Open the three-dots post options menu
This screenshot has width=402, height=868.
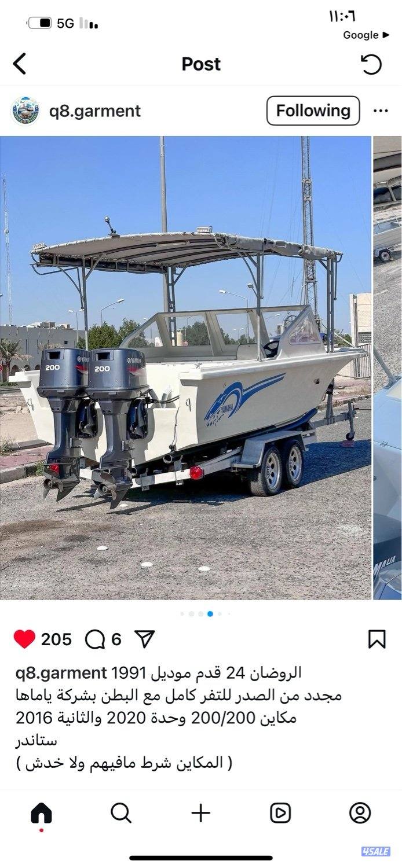click(381, 111)
